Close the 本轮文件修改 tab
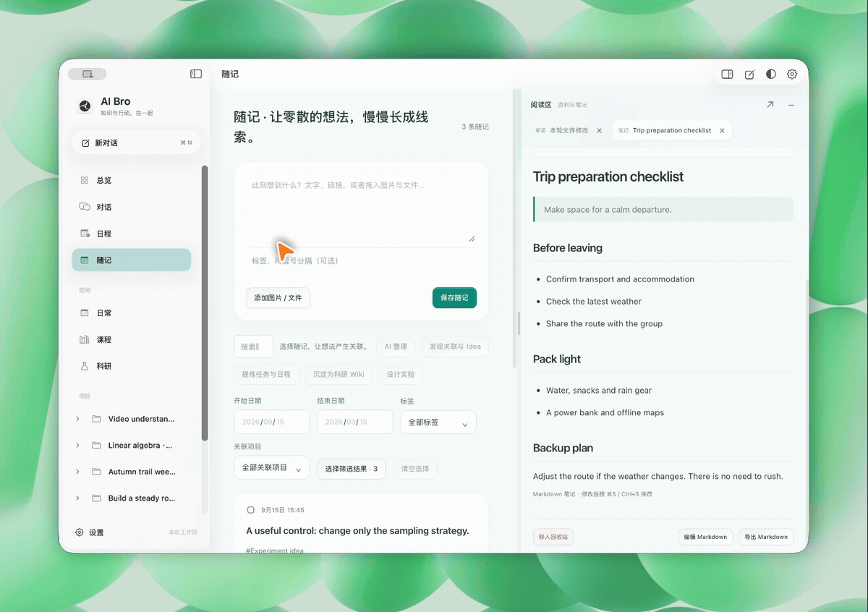868x612 pixels. pyautogui.click(x=599, y=131)
